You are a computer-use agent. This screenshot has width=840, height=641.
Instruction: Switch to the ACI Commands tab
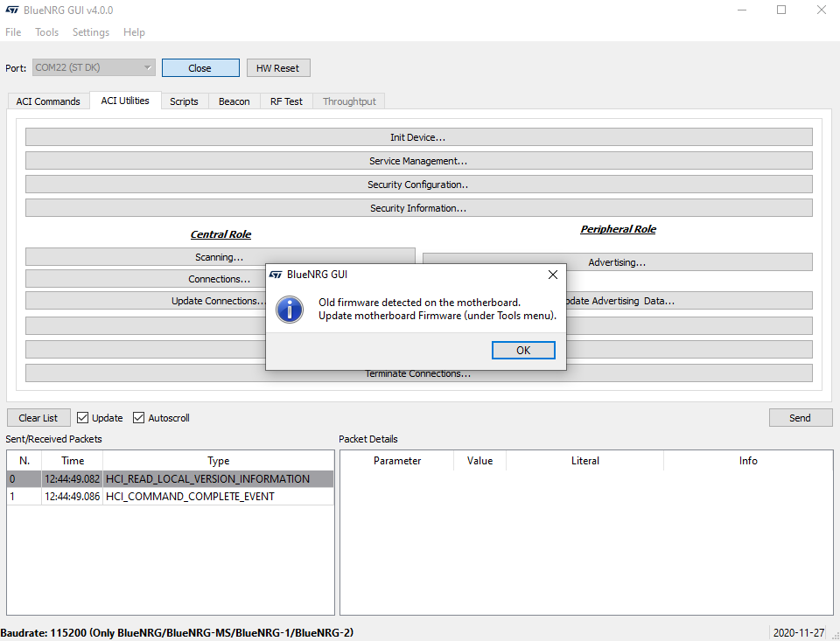(x=48, y=101)
